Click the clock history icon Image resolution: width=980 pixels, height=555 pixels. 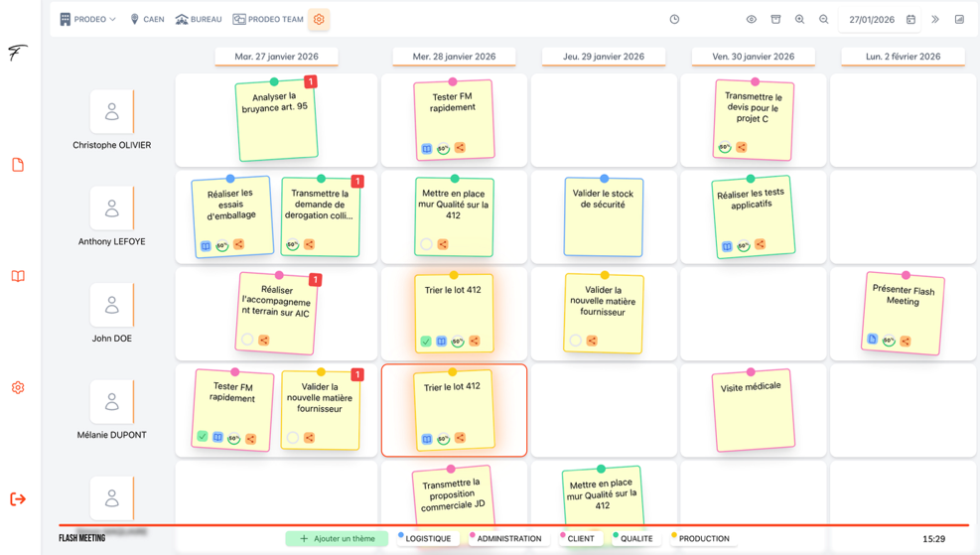click(674, 20)
